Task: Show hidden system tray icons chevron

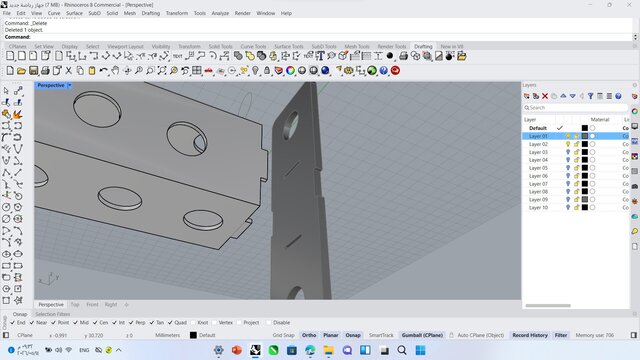Action: [119, 350]
